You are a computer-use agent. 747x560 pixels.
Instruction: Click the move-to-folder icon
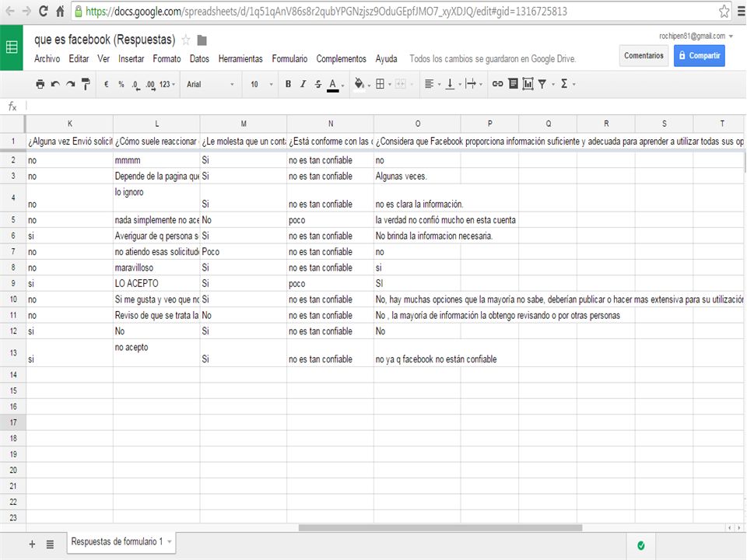[202, 40]
